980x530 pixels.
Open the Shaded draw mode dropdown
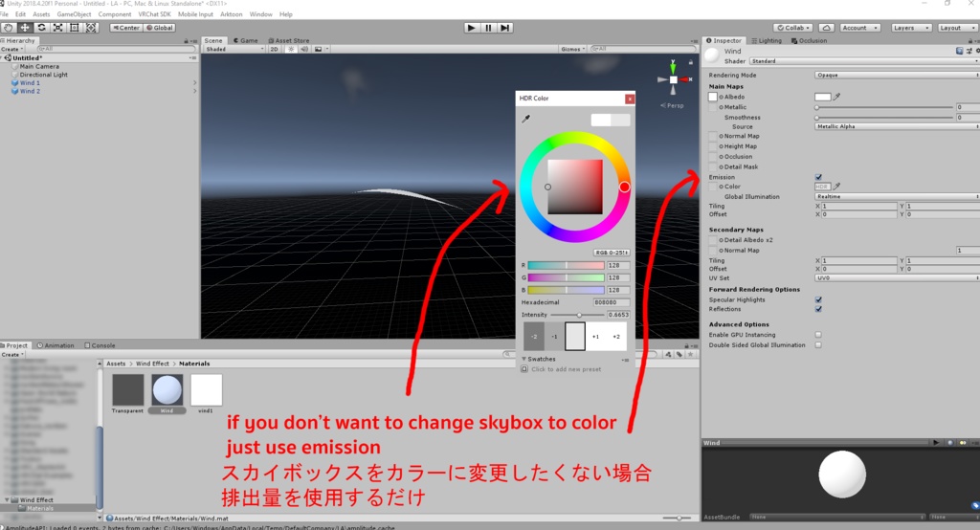pos(234,49)
